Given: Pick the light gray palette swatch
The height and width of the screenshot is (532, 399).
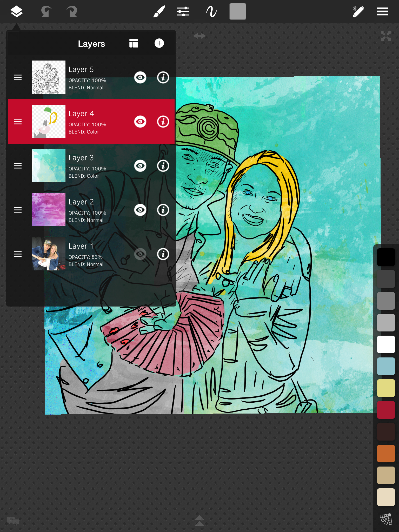Looking at the screenshot, I should (386, 323).
